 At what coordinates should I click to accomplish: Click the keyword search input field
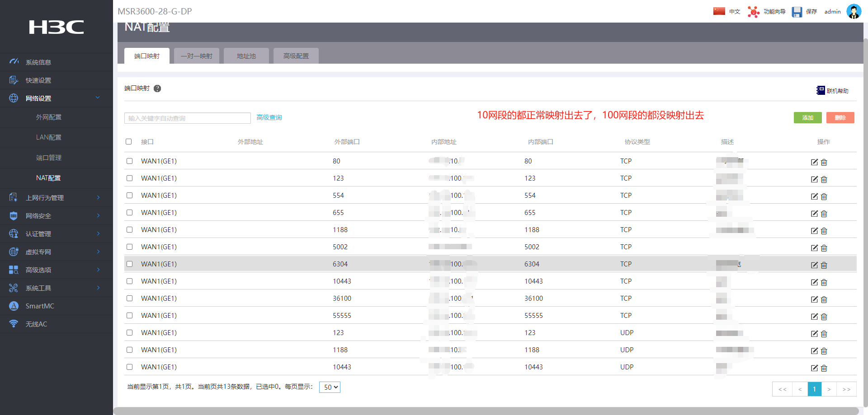click(x=187, y=118)
